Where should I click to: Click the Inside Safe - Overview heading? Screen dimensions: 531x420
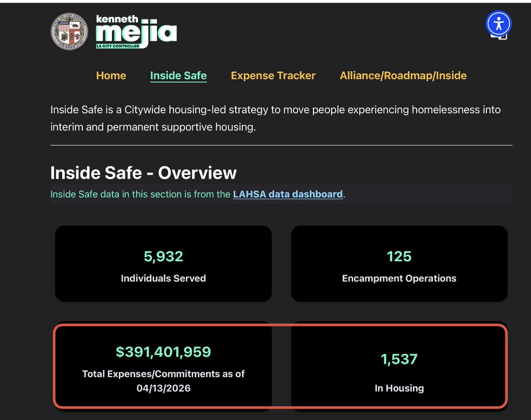coord(143,173)
